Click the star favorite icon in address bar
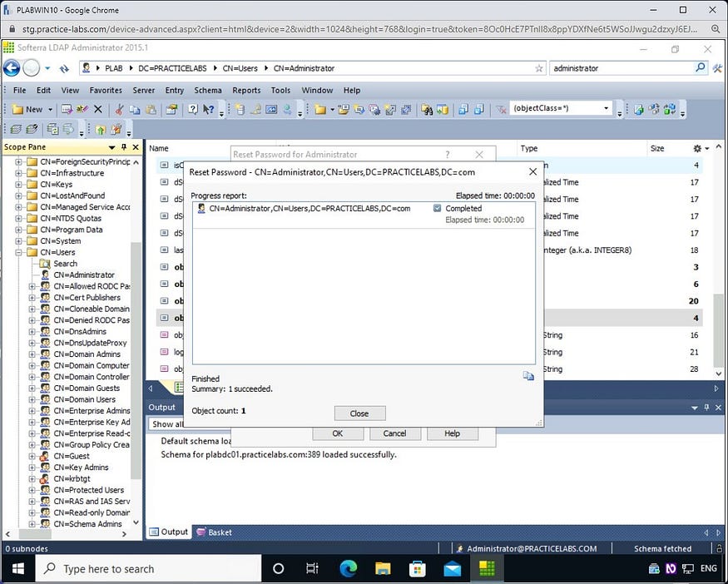728x584 pixels. 538,68
